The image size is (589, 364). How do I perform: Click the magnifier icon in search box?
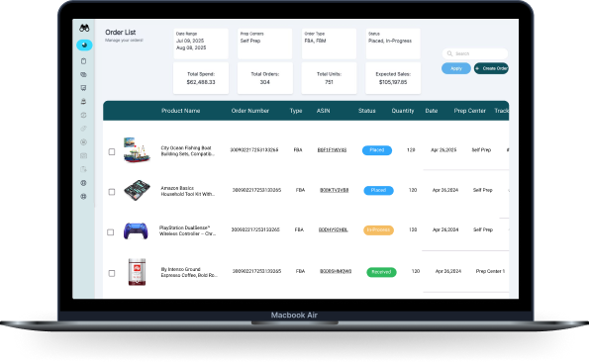click(x=449, y=53)
